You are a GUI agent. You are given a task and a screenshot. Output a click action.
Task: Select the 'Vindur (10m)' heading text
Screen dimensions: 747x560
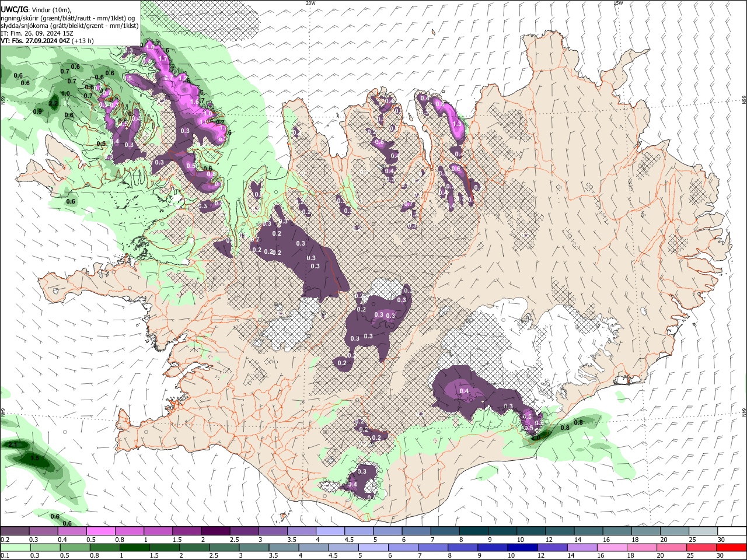tap(51, 9)
